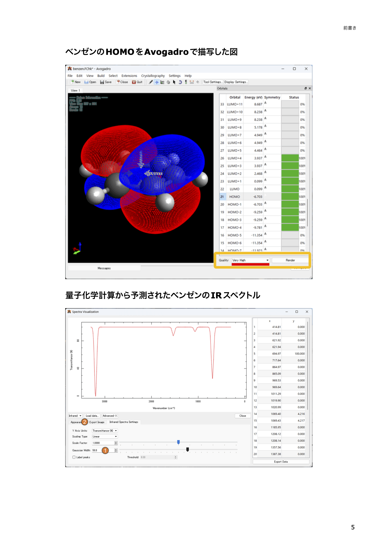
Task: Click the Display Settings button
Action: 236,82
